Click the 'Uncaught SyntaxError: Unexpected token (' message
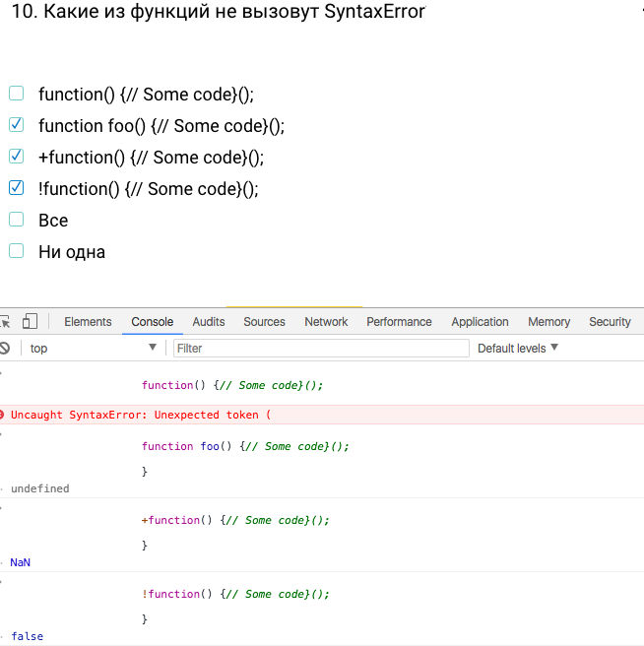This screenshot has height=646, width=644. (141, 415)
